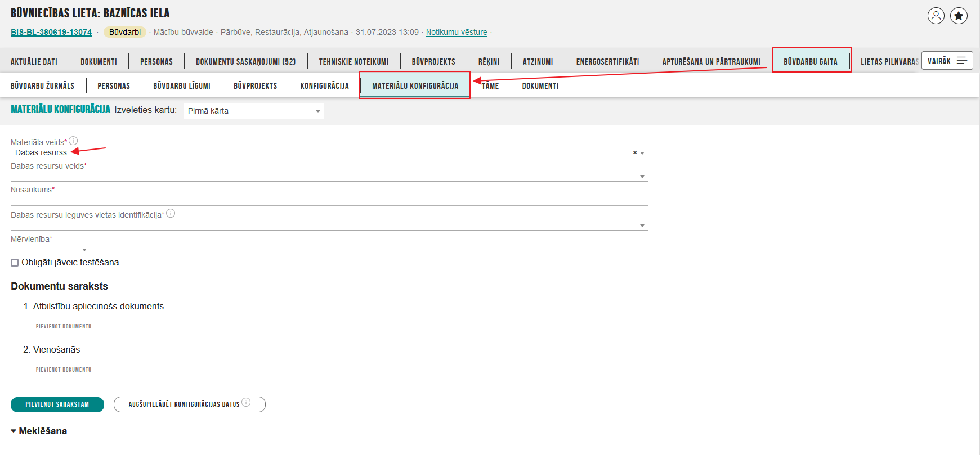This screenshot has height=455, width=980.
Task: Open Konfigurācija sub-tab
Action: pyautogui.click(x=325, y=85)
